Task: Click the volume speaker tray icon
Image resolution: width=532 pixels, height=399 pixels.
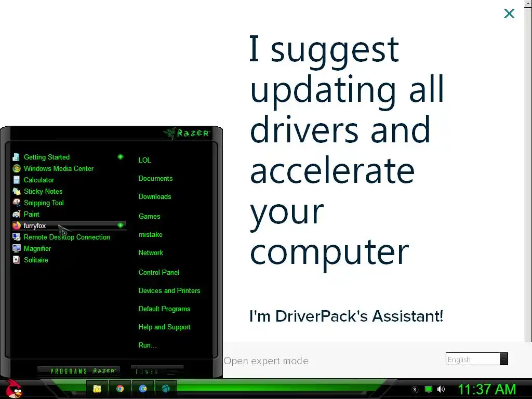Action: tap(441, 389)
